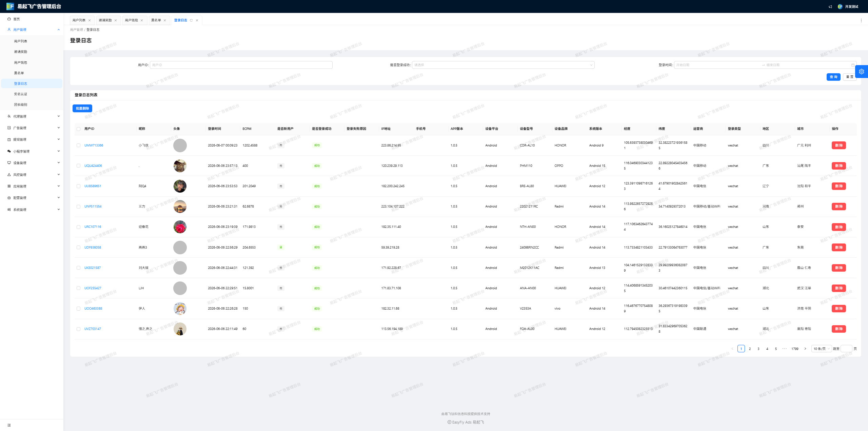
Task: Open the 10 条/页 page size selector
Action: pos(821,349)
